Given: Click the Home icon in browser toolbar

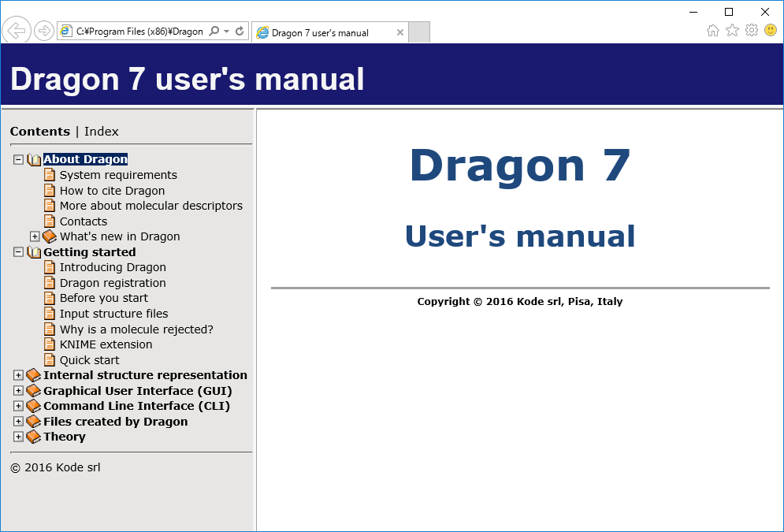Looking at the screenshot, I should coord(713,31).
